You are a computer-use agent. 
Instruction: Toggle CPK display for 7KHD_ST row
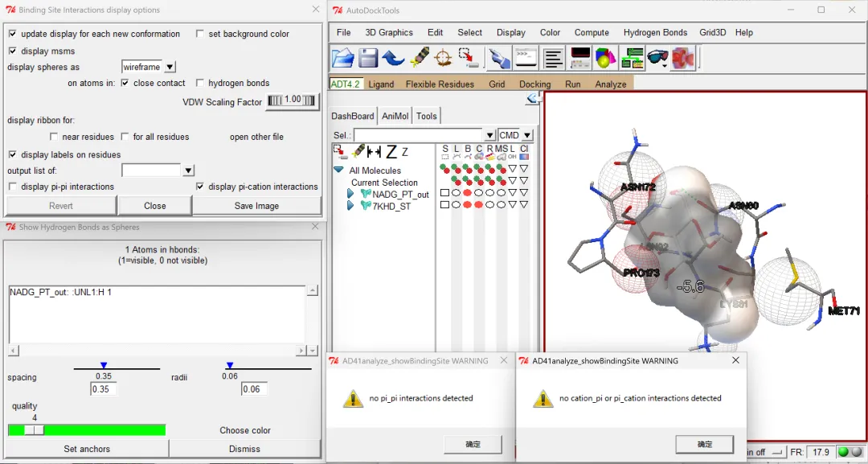478,205
